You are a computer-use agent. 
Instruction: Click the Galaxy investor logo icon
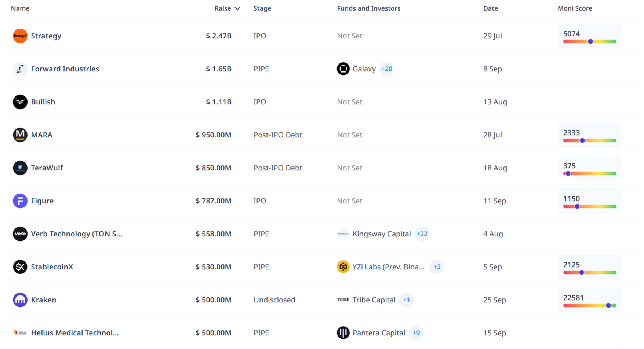click(x=343, y=69)
